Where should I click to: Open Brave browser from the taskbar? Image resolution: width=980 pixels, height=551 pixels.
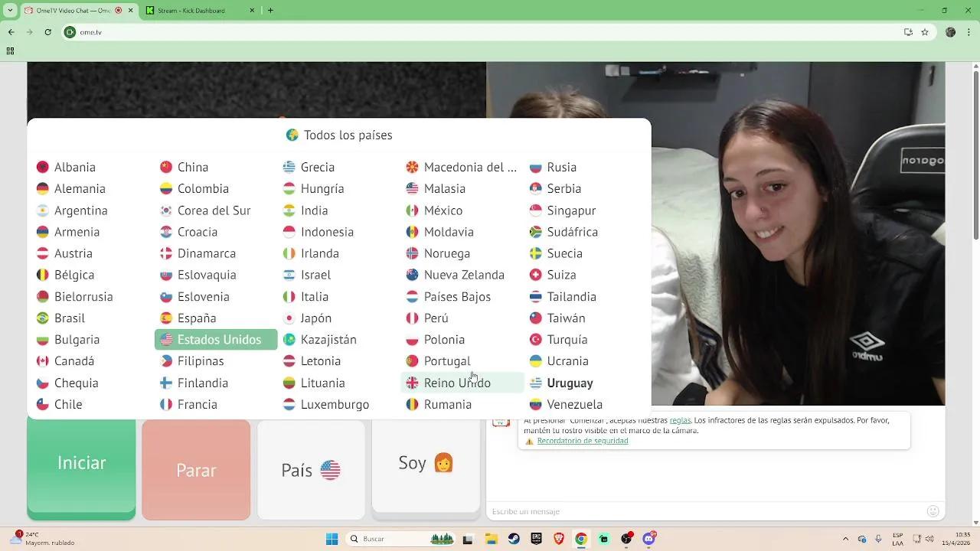[x=559, y=539]
